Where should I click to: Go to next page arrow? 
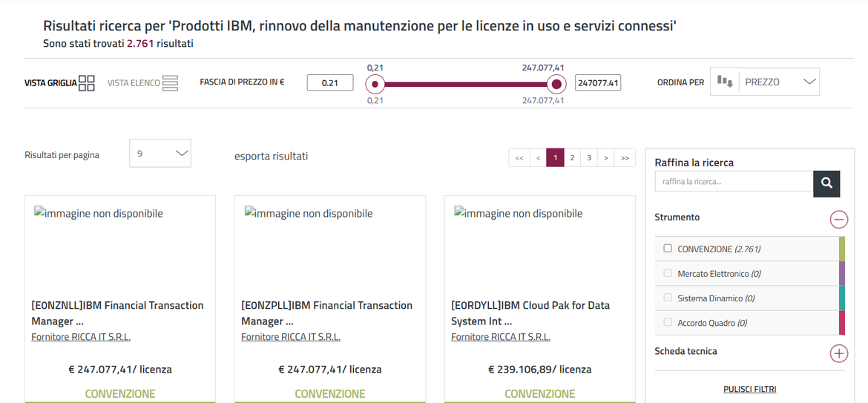point(606,158)
